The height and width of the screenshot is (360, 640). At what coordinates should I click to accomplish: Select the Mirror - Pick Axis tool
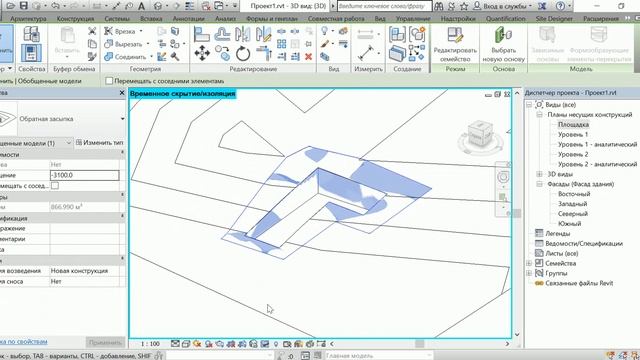242,34
